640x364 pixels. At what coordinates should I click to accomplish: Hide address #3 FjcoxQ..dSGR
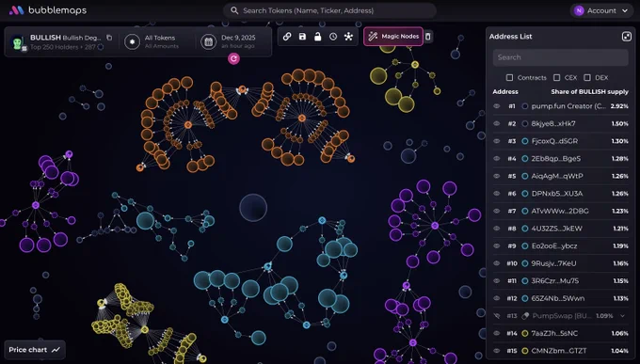(x=497, y=141)
